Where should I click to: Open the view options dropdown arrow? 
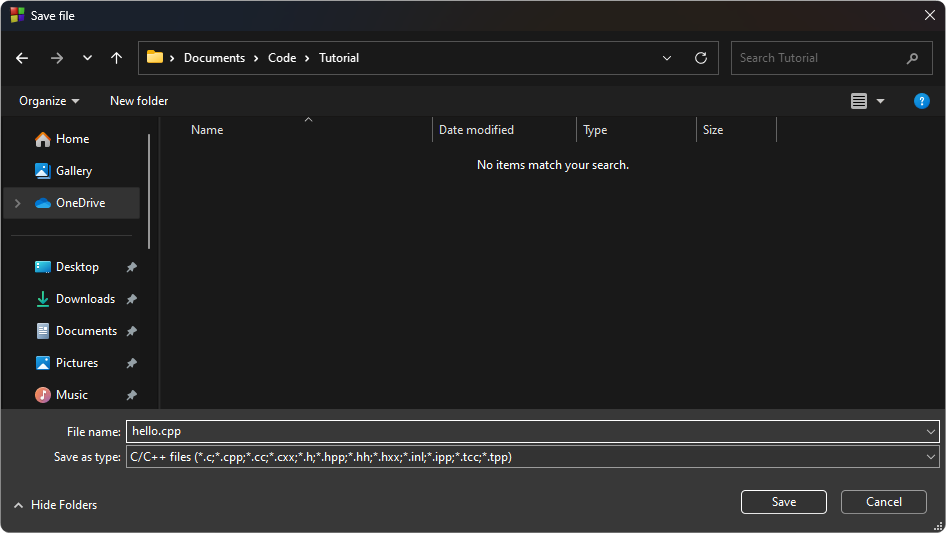pos(880,101)
